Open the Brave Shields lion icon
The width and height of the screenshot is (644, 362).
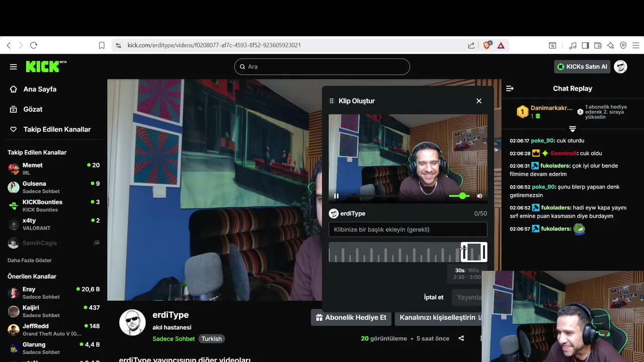[487, 45]
